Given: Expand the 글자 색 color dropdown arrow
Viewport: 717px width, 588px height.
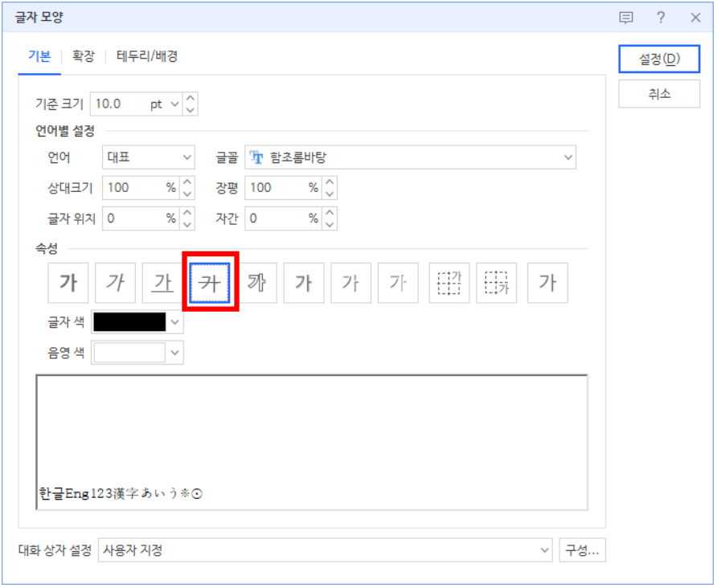Looking at the screenshot, I should click(x=174, y=322).
